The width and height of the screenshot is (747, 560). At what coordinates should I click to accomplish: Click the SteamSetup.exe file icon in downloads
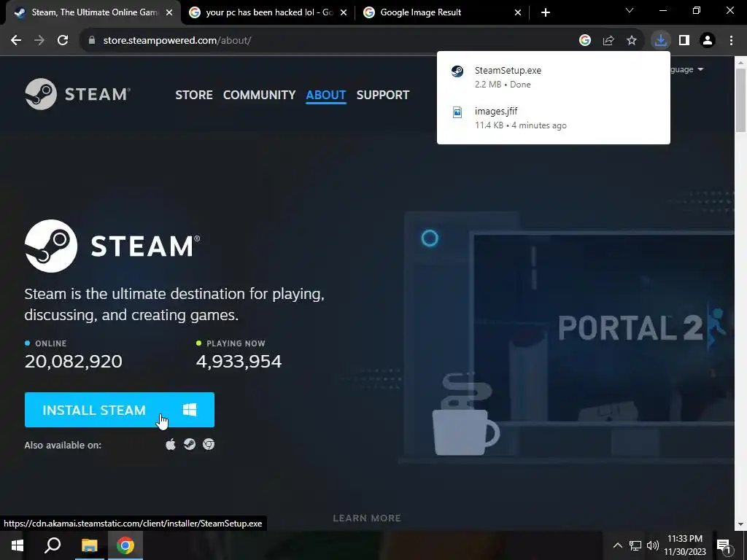457,71
